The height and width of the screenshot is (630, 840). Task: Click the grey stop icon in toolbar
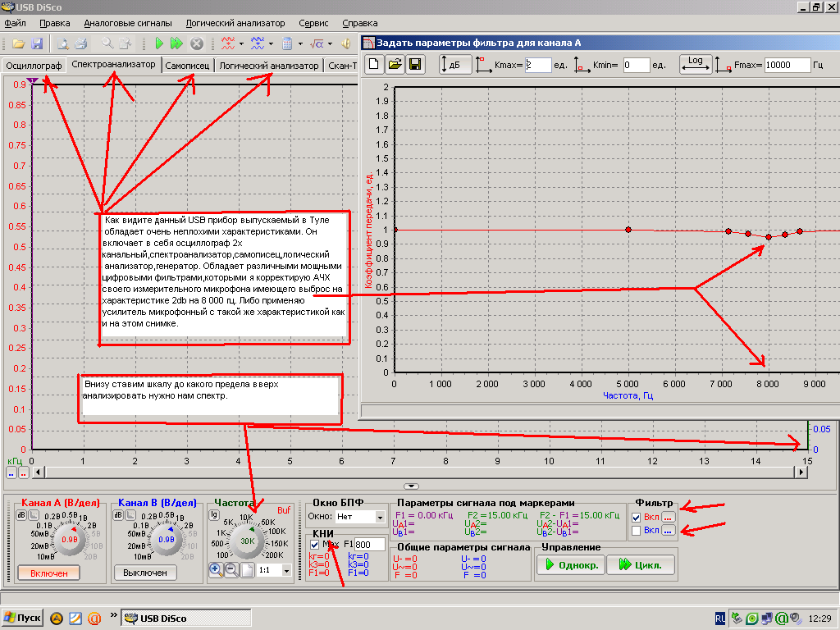pyautogui.click(x=197, y=43)
